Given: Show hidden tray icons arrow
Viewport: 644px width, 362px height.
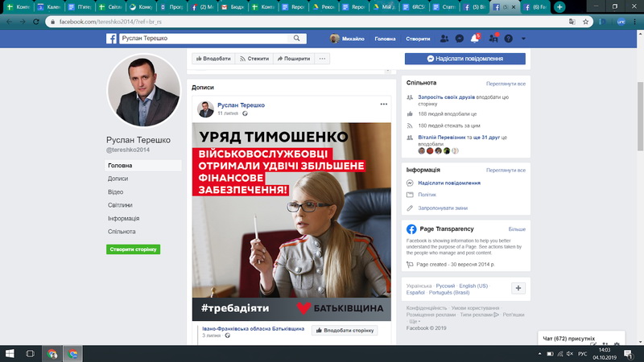Looking at the screenshot, I should [x=539, y=354].
